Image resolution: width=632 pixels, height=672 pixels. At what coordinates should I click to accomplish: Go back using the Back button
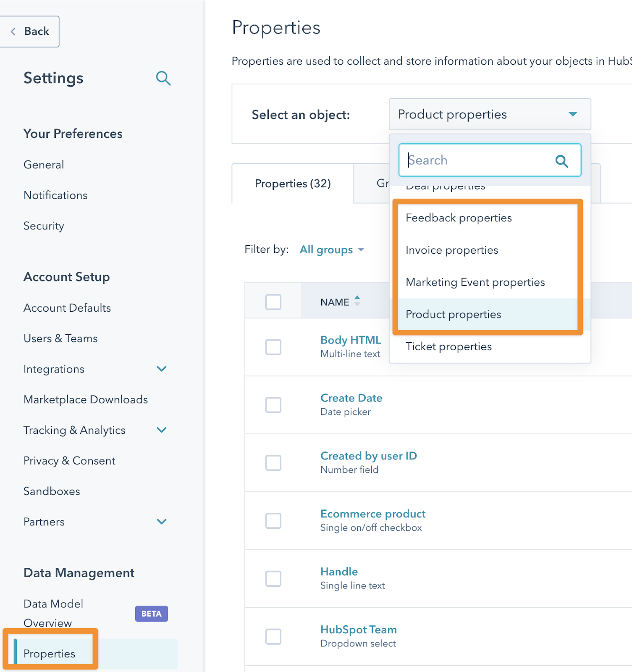coord(30,31)
